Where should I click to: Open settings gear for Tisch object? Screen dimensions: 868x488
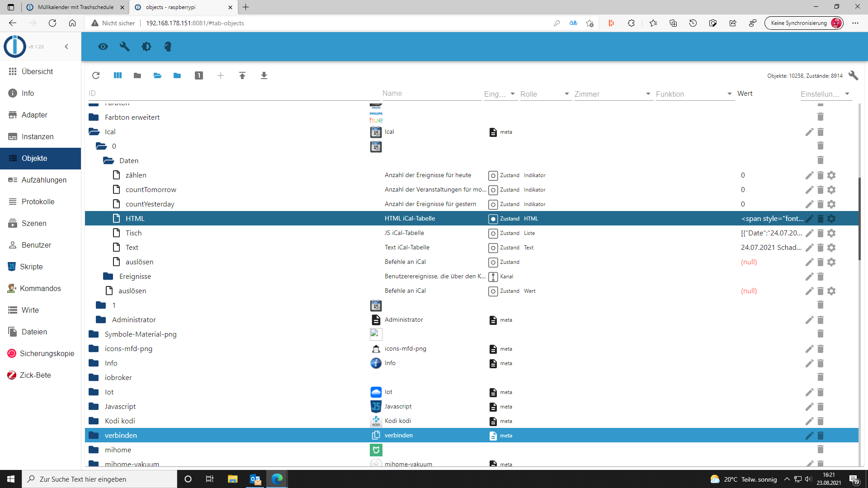coord(831,233)
